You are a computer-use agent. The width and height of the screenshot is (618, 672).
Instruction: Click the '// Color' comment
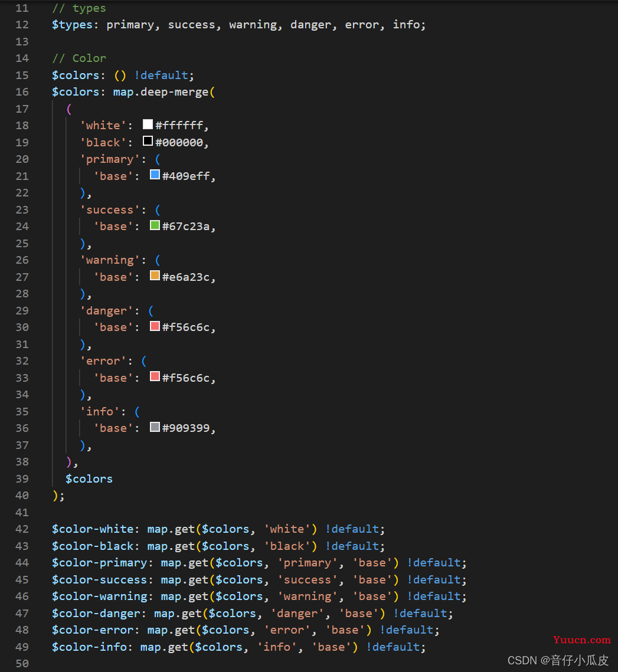tap(79, 58)
